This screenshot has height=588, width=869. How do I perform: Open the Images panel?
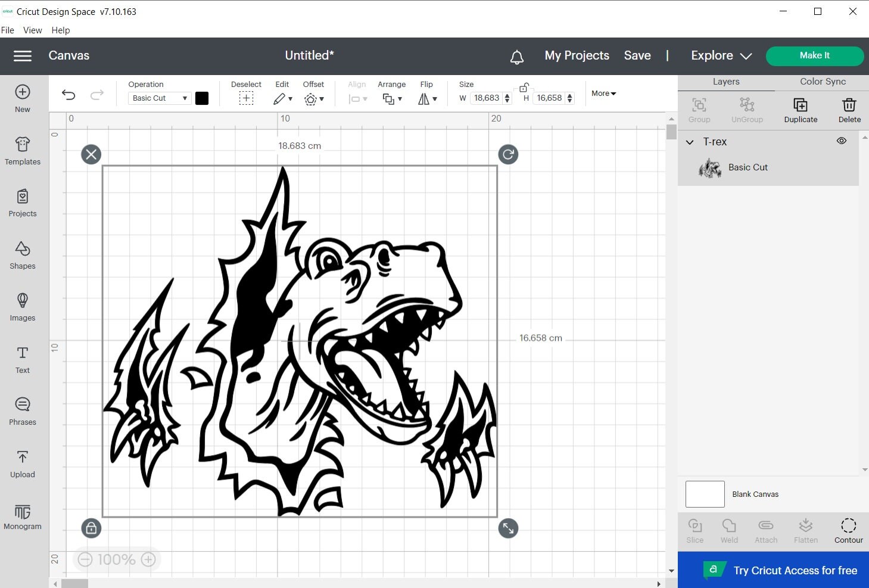22,307
